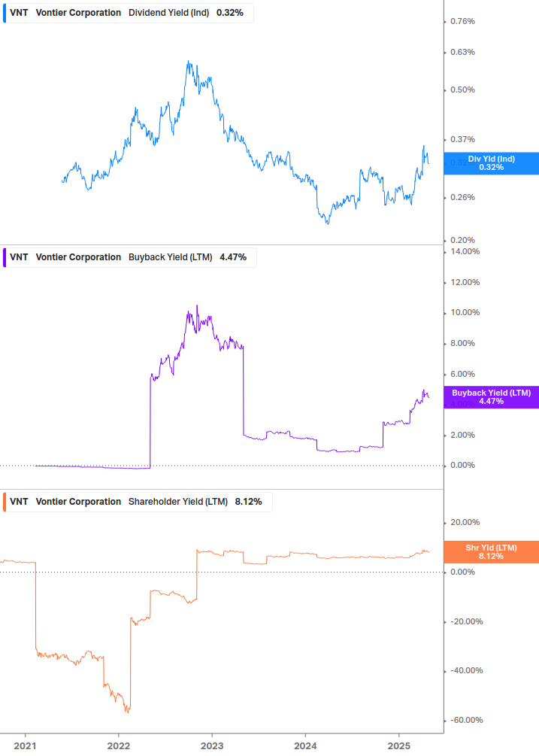The height and width of the screenshot is (756, 539).
Task: Click the 20.00% tick on the shareholder yield axis
Action: click(465, 522)
